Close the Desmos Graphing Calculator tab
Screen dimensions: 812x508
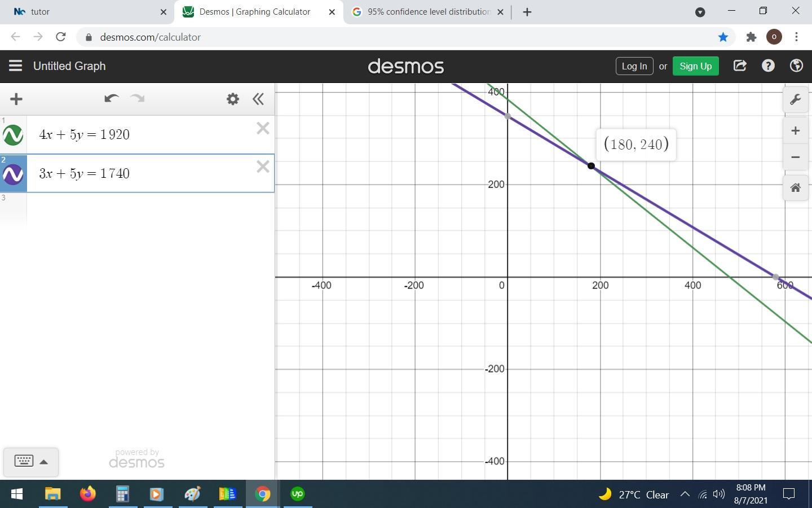point(332,12)
